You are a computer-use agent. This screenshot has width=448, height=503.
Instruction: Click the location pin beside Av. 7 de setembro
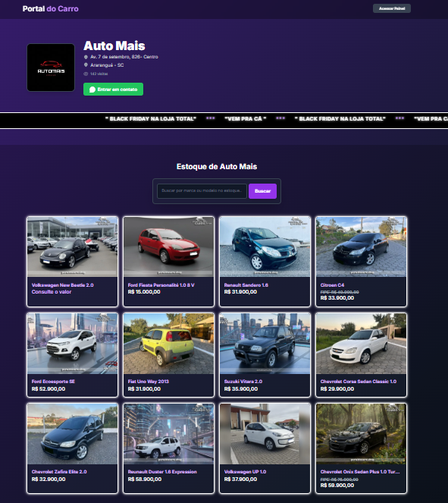point(86,57)
